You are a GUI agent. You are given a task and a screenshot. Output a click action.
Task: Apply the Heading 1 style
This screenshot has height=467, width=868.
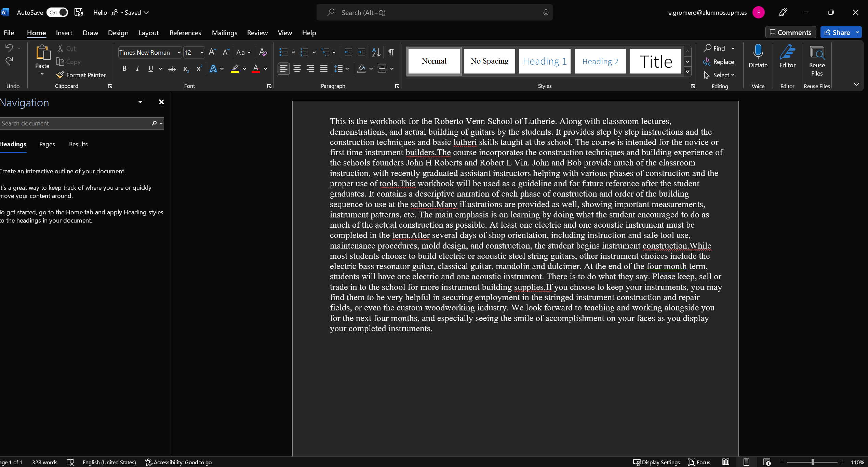tap(545, 61)
